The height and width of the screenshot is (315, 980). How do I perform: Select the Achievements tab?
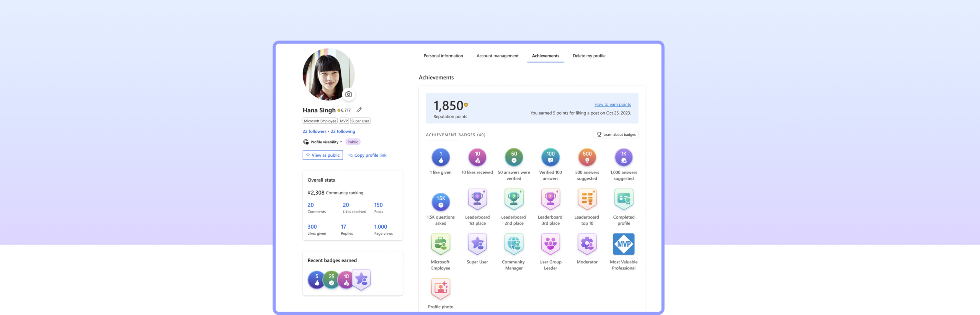[x=546, y=56]
